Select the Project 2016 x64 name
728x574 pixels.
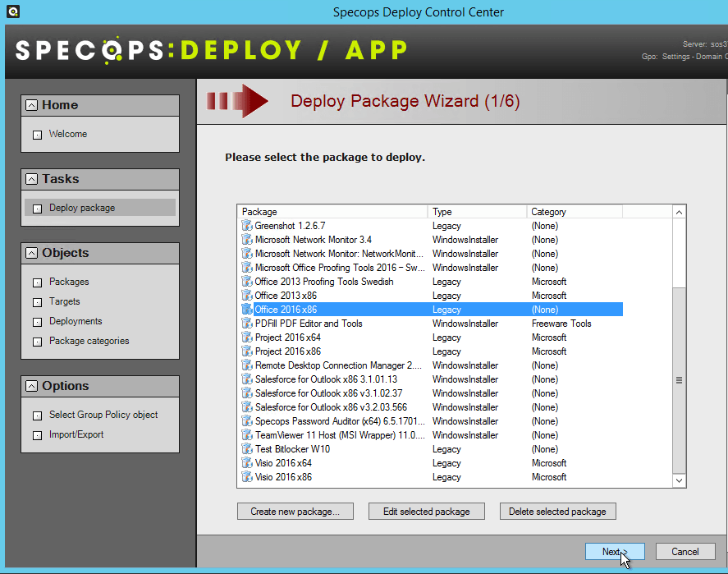288,338
